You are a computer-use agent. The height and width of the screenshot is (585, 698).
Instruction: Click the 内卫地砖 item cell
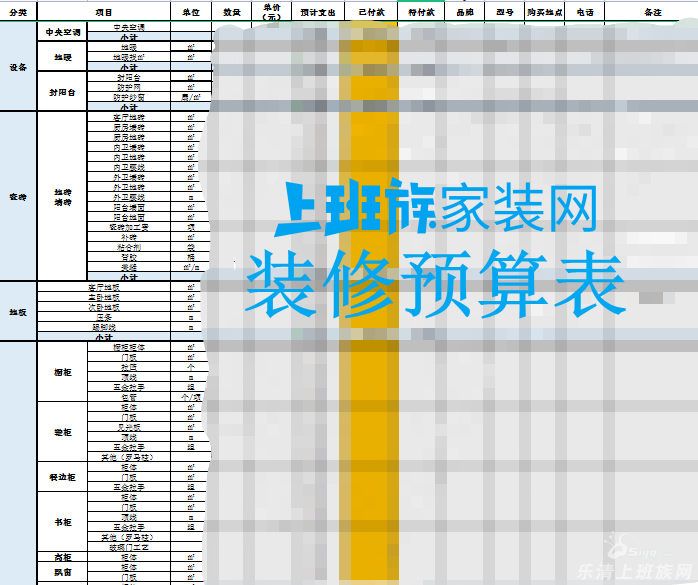[x=129, y=157]
